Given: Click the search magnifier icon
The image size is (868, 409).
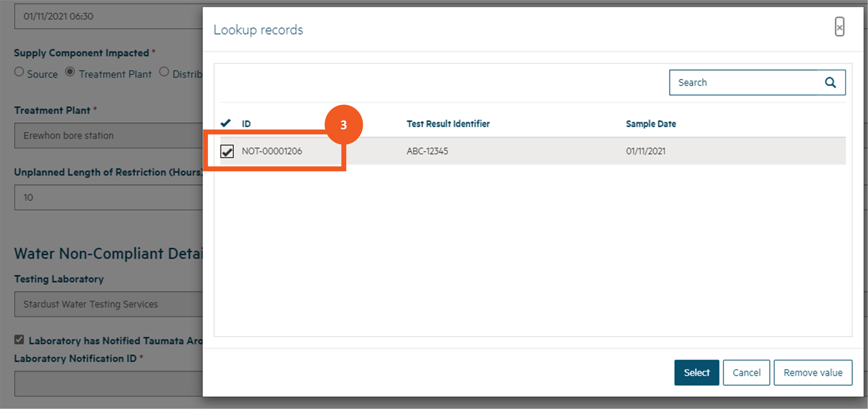Looking at the screenshot, I should tap(830, 83).
